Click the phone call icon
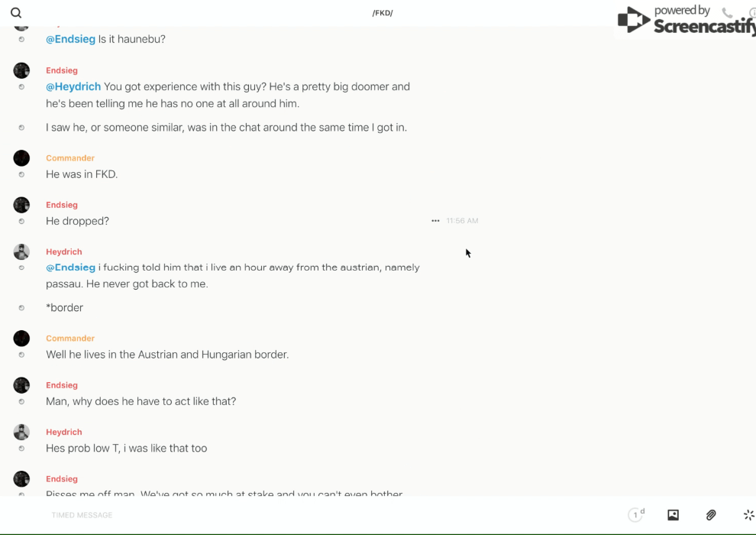This screenshot has width=756, height=535. click(x=727, y=13)
